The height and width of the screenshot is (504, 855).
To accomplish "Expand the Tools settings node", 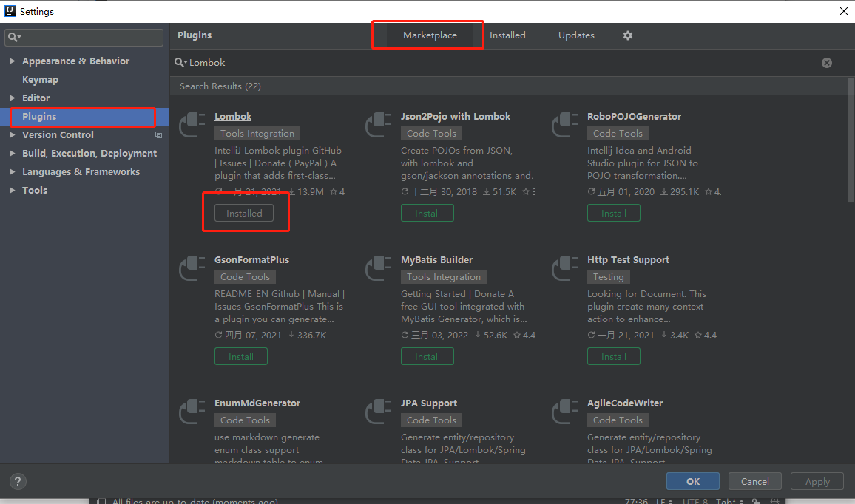I will (x=12, y=190).
